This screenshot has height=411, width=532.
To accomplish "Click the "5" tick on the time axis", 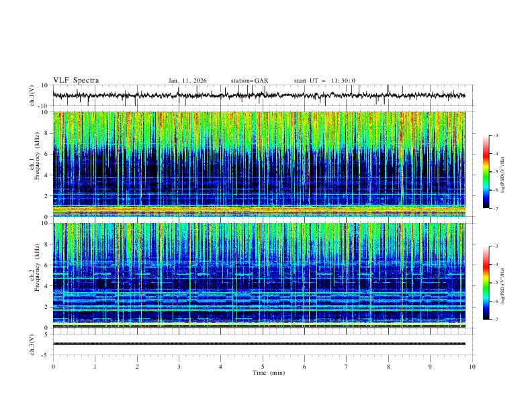I will coord(263,367).
